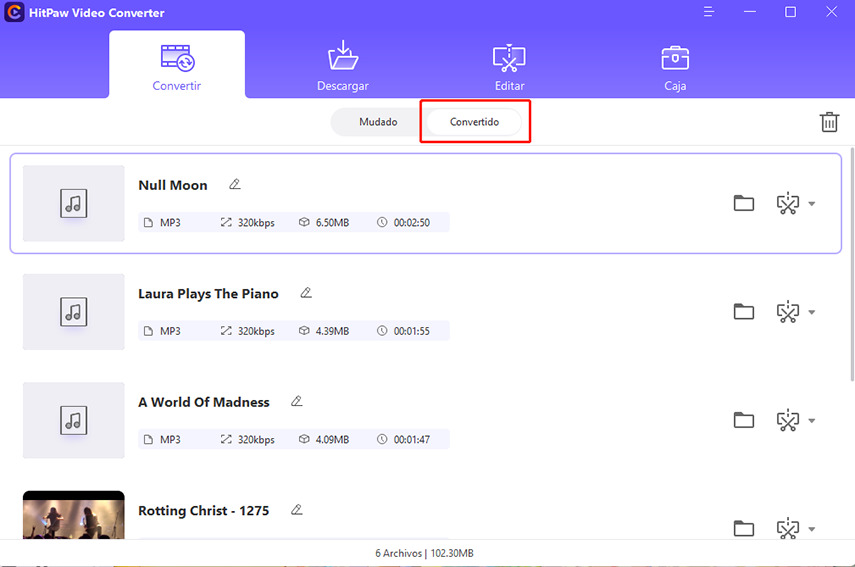The image size is (855, 567).
Task: Open the Editar tab
Action: (509, 67)
